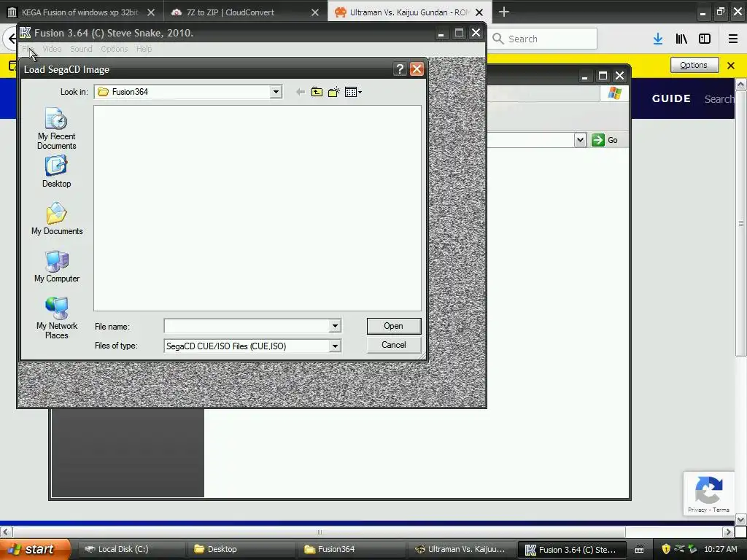
Task: Open My Documents in the places bar
Action: (x=57, y=219)
